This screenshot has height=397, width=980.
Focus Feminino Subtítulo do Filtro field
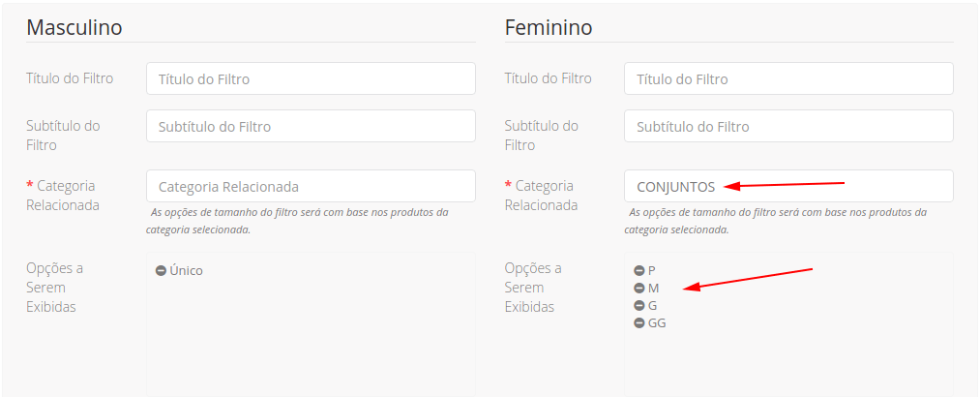click(788, 126)
